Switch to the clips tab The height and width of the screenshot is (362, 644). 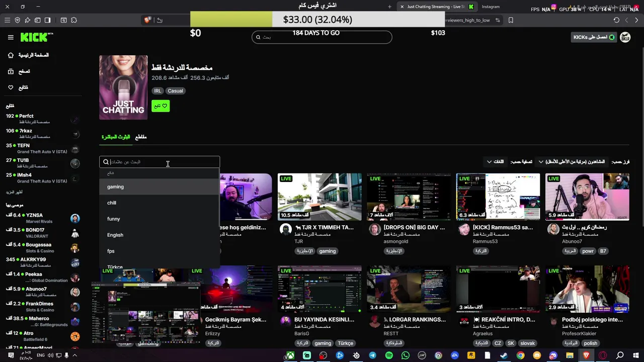click(141, 137)
